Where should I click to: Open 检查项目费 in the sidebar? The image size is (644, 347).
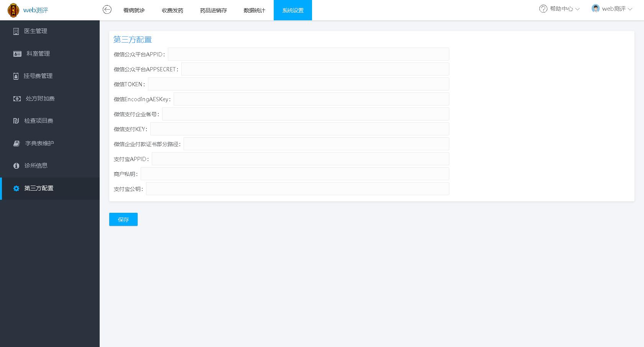pyautogui.click(x=50, y=121)
